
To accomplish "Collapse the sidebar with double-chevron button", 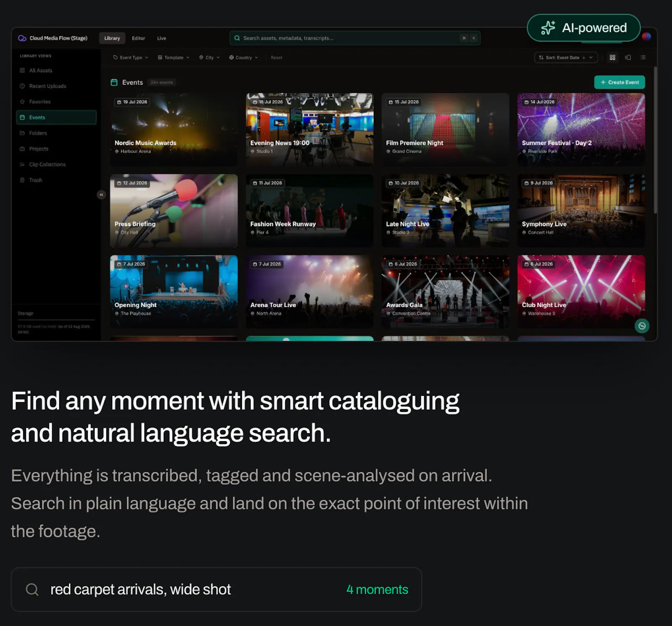I will (x=101, y=195).
